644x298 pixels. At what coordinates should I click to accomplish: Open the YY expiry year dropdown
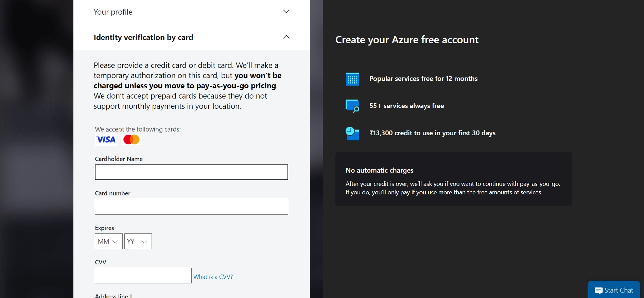(138, 241)
